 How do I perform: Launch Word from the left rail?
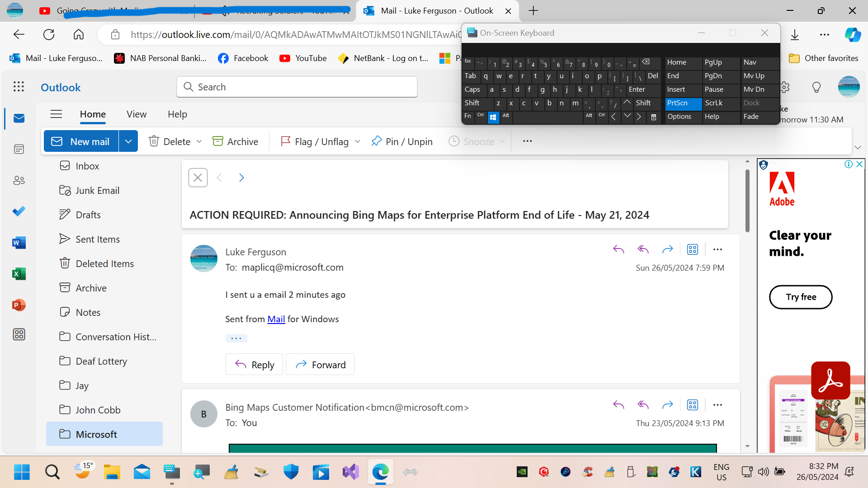(x=19, y=243)
